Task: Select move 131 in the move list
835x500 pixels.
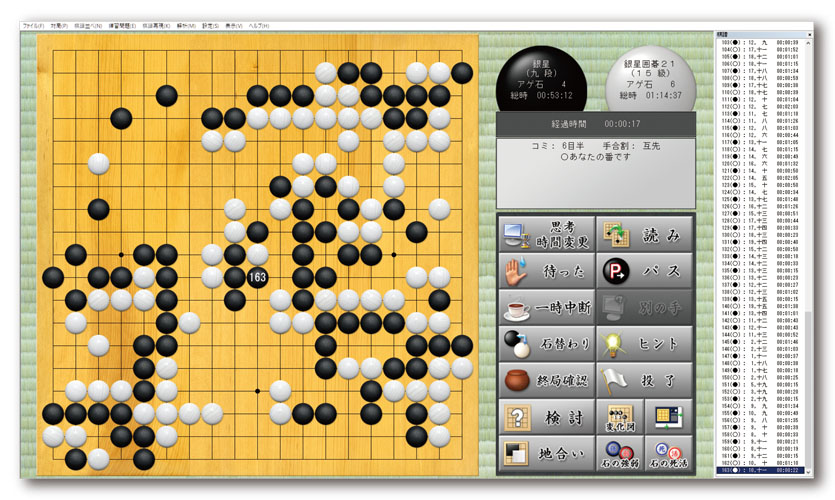Action: tap(760, 242)
